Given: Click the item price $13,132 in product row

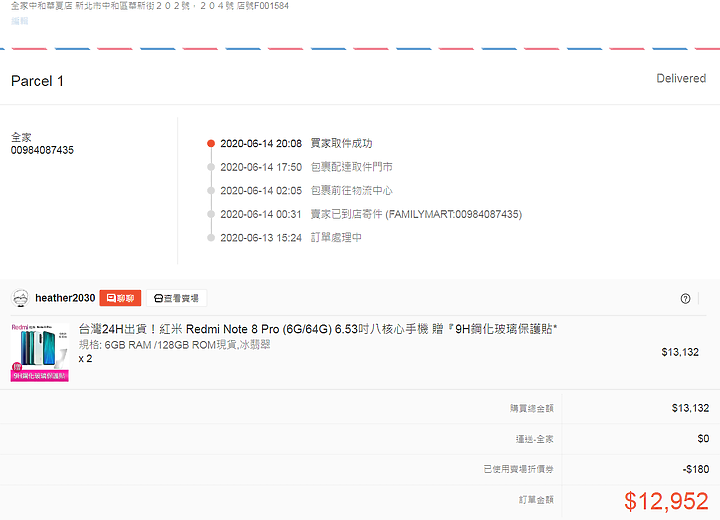Looking at the screenshot, I should (680, 352).
